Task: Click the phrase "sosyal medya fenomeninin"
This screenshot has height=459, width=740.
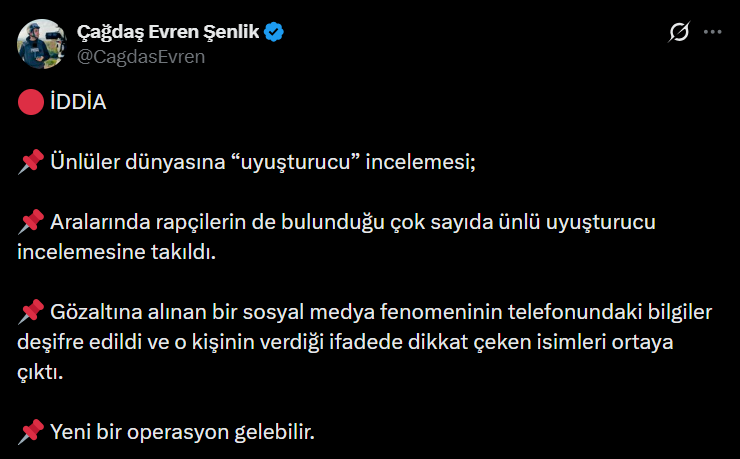Action: click(349, 313)
